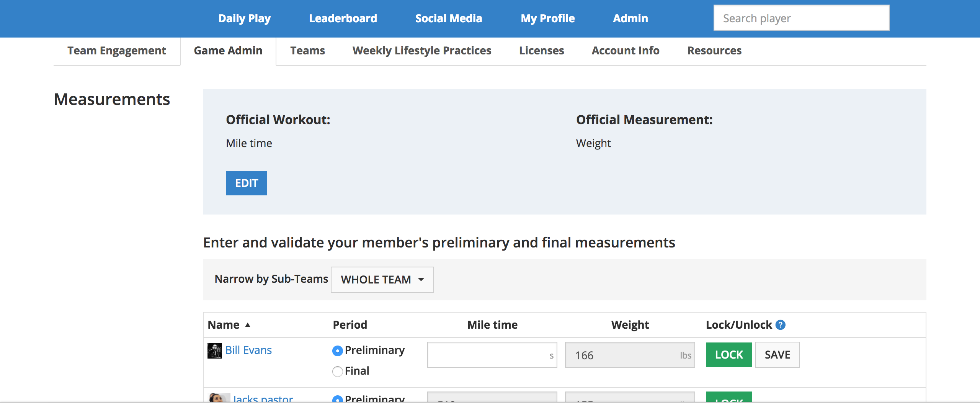This screenshot has height=403, width=980.
Task: Lock Bill Evans' measurements
Action: point(729,355)
